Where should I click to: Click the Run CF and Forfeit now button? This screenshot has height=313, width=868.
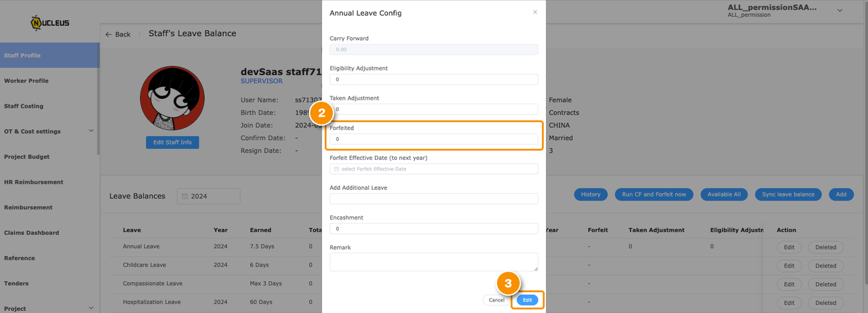[x=654, y=194]
